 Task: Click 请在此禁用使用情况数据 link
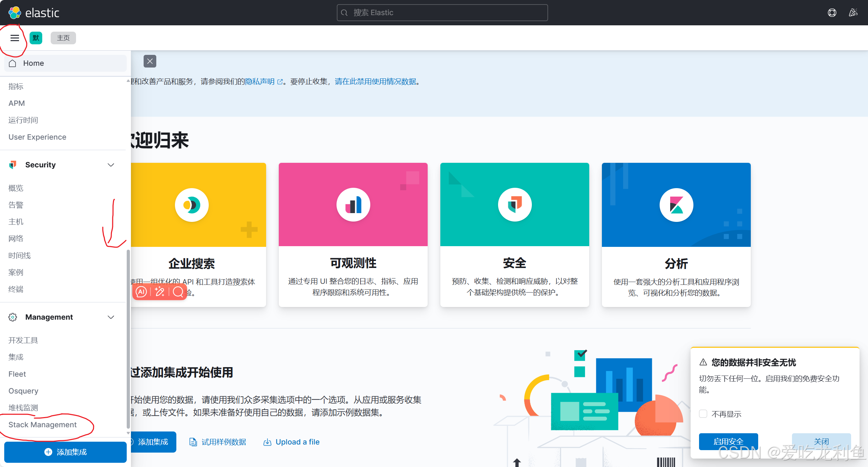(x=376, y=82)
